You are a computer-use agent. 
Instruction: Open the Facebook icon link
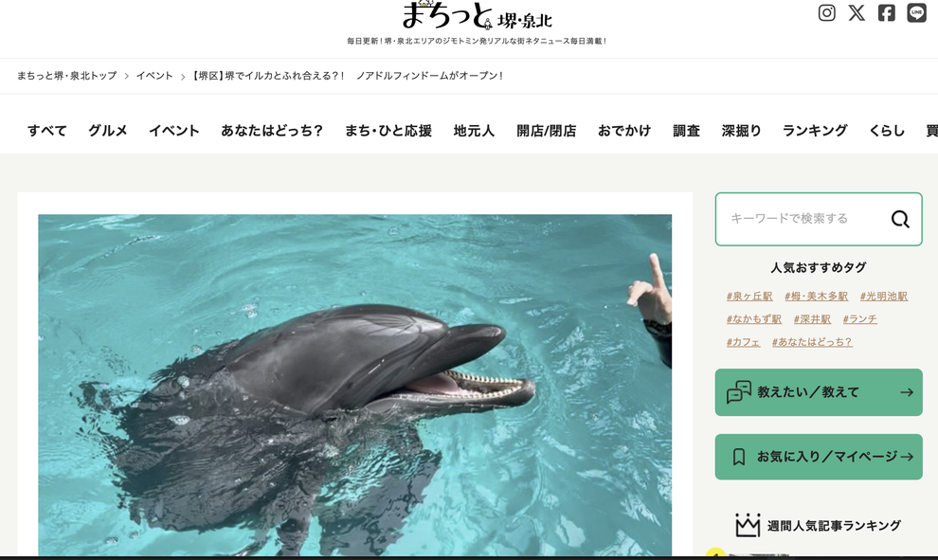tap(886, 12)
